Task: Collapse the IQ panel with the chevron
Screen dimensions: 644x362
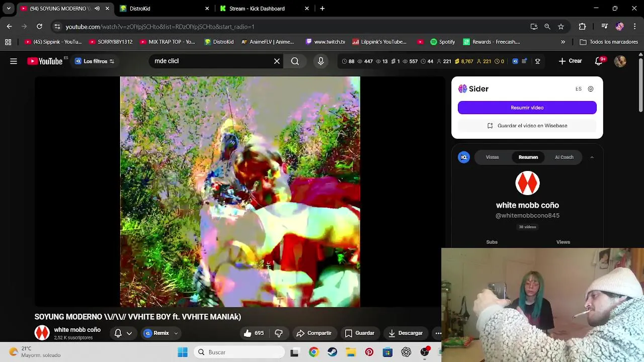Action: 592,157
